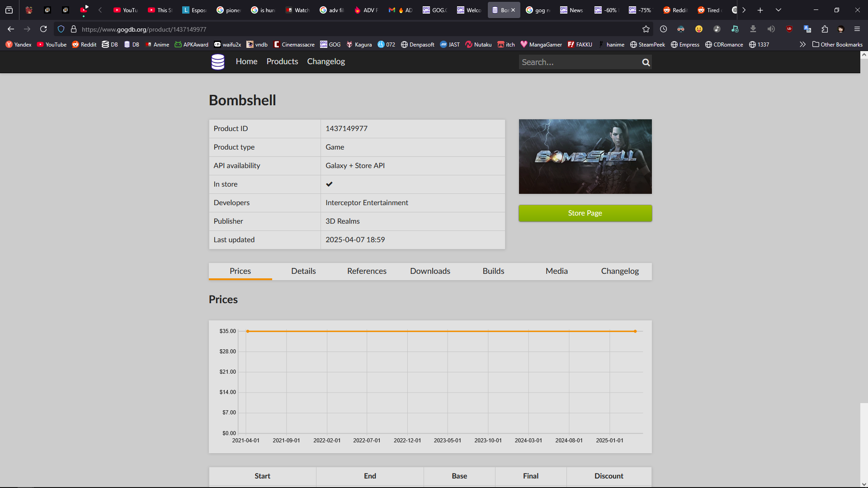
Task: Show more bookmarks overflow chevron
Action: 802,44
